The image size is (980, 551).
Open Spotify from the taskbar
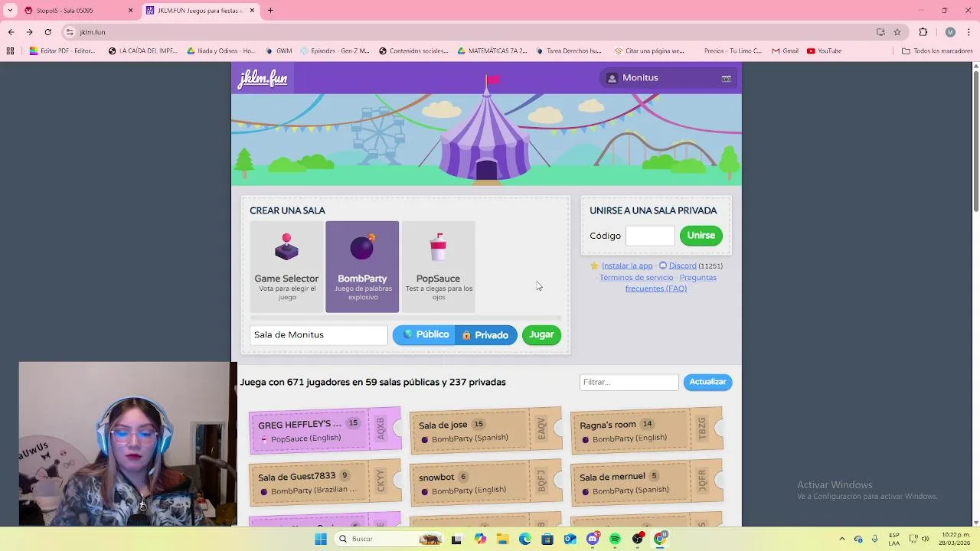615,539
